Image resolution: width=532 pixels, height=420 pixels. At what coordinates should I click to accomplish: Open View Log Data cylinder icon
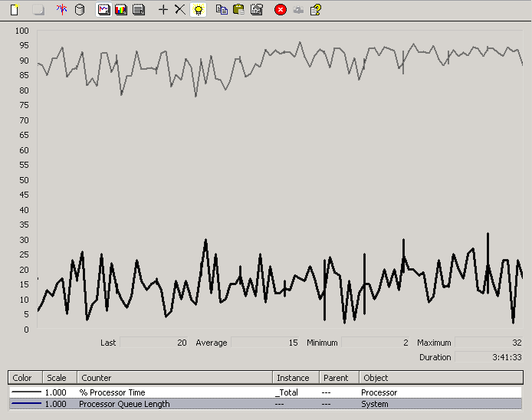point(80,9)
